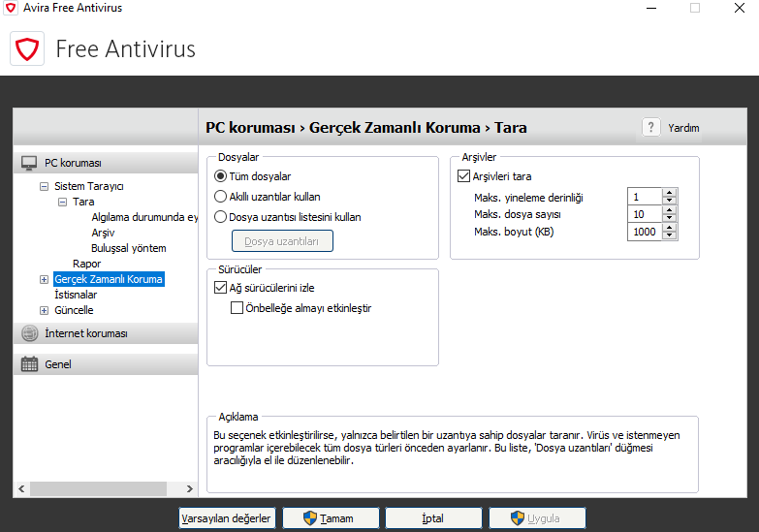Collapse the Sistem Tarayıcı tree node

(44, 186)
